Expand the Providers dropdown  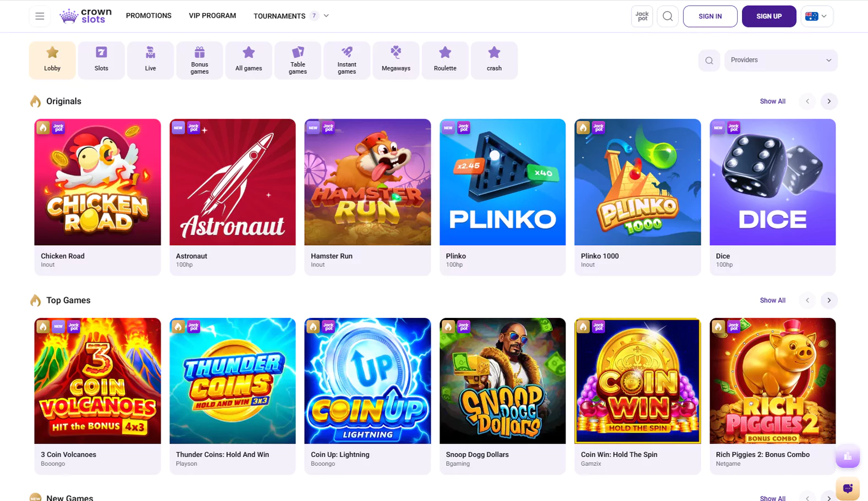pyautogui.click(x=781, y=60)
